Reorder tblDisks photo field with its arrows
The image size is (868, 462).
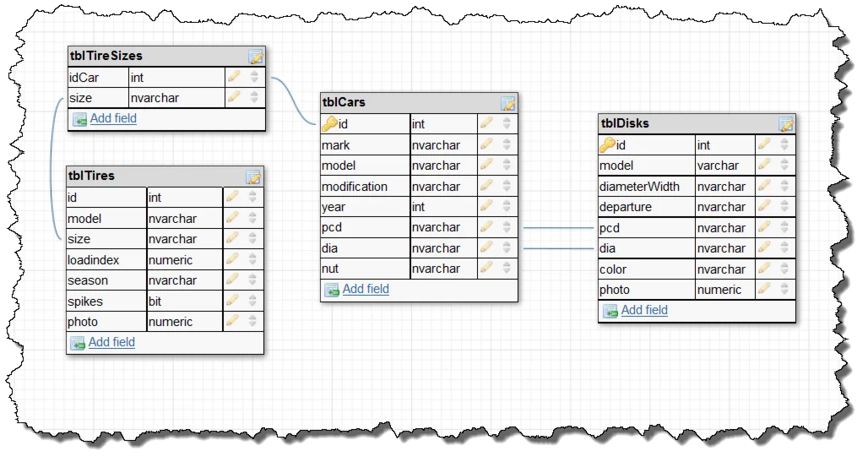tap(784, 289)
